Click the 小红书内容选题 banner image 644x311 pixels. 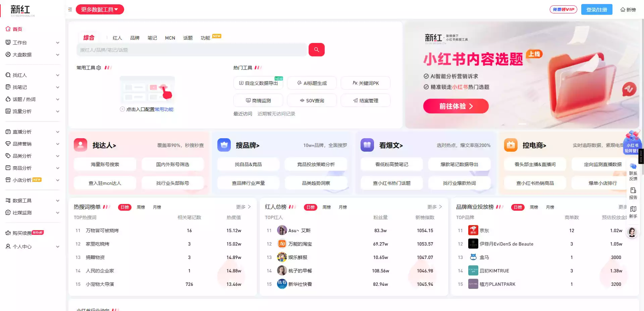click(x=522, y=74)
